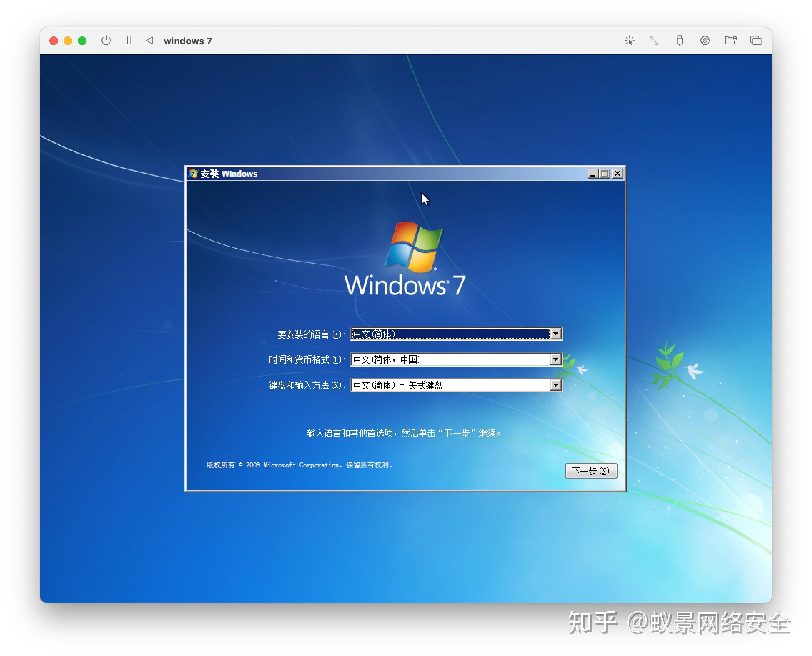Expand the language to install dropdown

point(556,334)
